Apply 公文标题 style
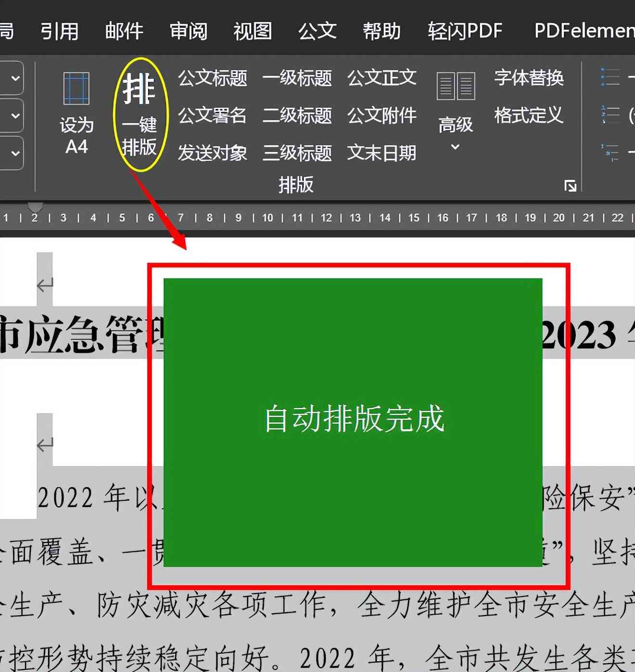Viewport: 635px width, 672px height. tap(213, 78)
